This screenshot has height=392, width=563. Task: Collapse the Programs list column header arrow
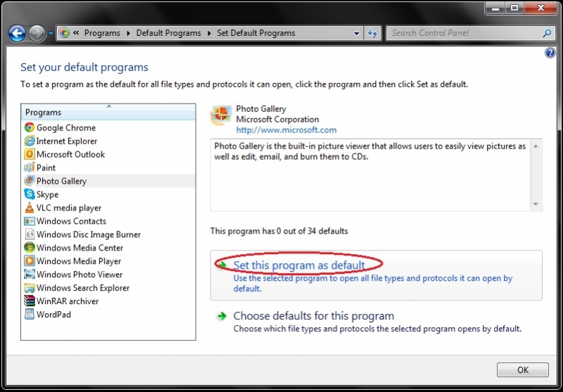pyautogui.click(x=108, y=106)
